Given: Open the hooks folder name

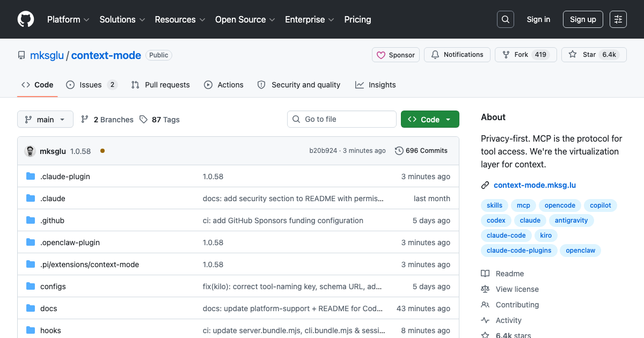Looking at the screenshot, I should click(x=50, y=330).
